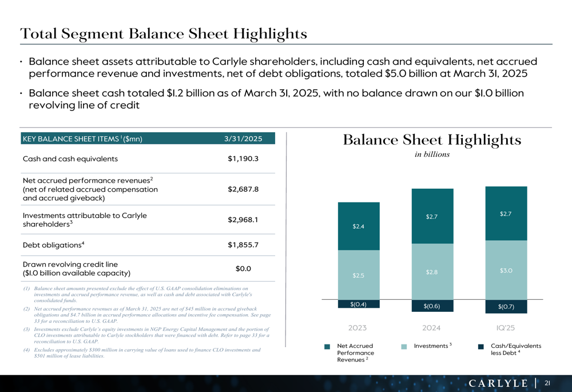This screenshot has height=392, width=572.
Task: Click the $2,687.8 value cell
Action: pos(243,189)
